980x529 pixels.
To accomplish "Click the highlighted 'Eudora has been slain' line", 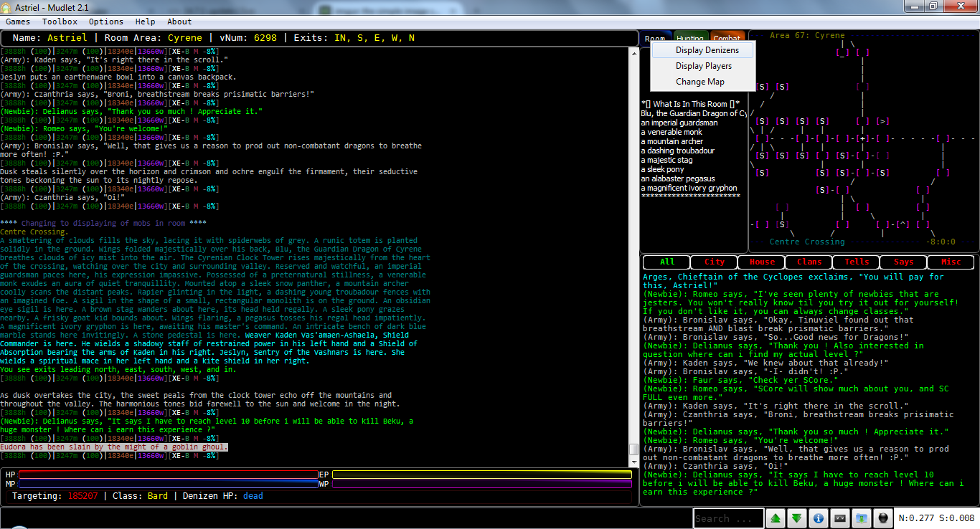I will click(x=114, y=447).
